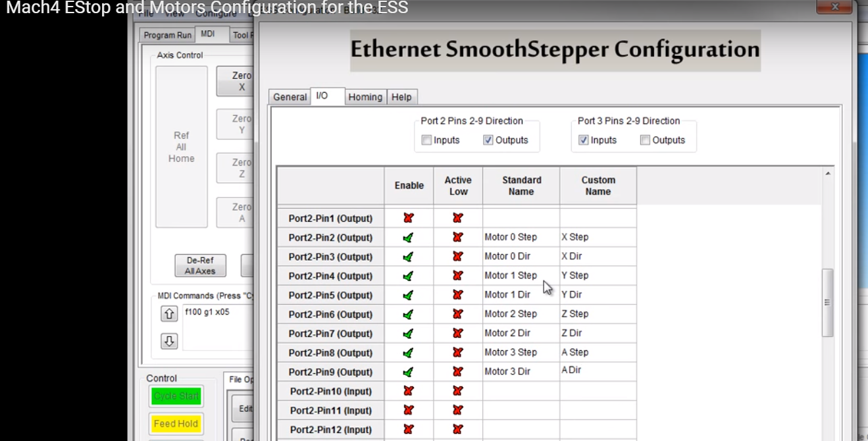Click the I/O table scrollbar thumb
Viewport: 868px width, 441px height.
coord(828,303)
